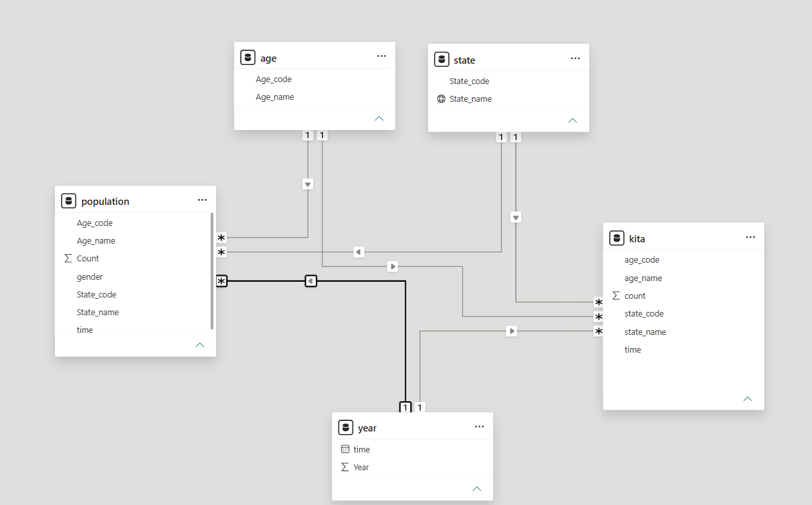This screenshot has width=812, height=505.
Task: Collapse the kita table card
Action: tap(748, 399)
